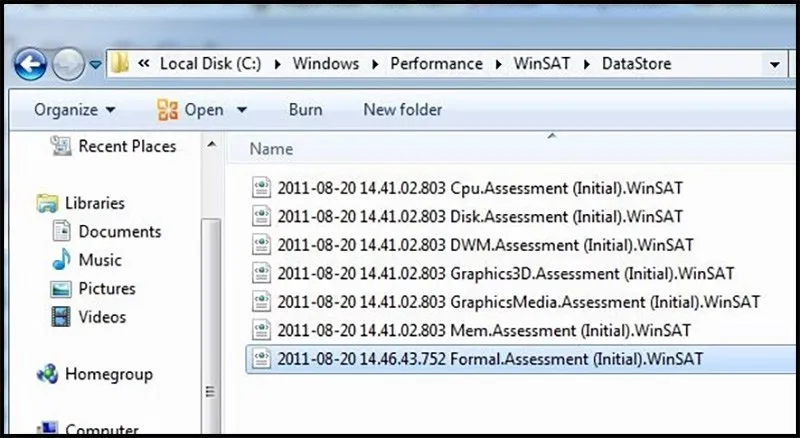This screenshot has width=800, height=438.
Task: Expand the Open button dropdown arrow
Action: point(241,110)
